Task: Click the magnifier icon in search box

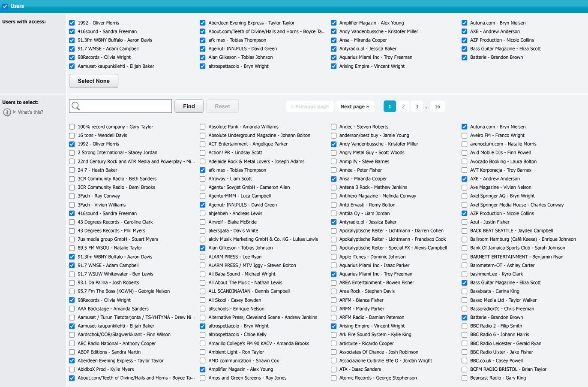Action: coord(76,106)
